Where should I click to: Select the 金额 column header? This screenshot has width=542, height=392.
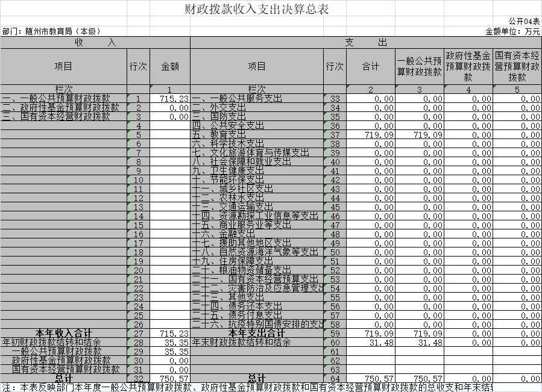170,67
